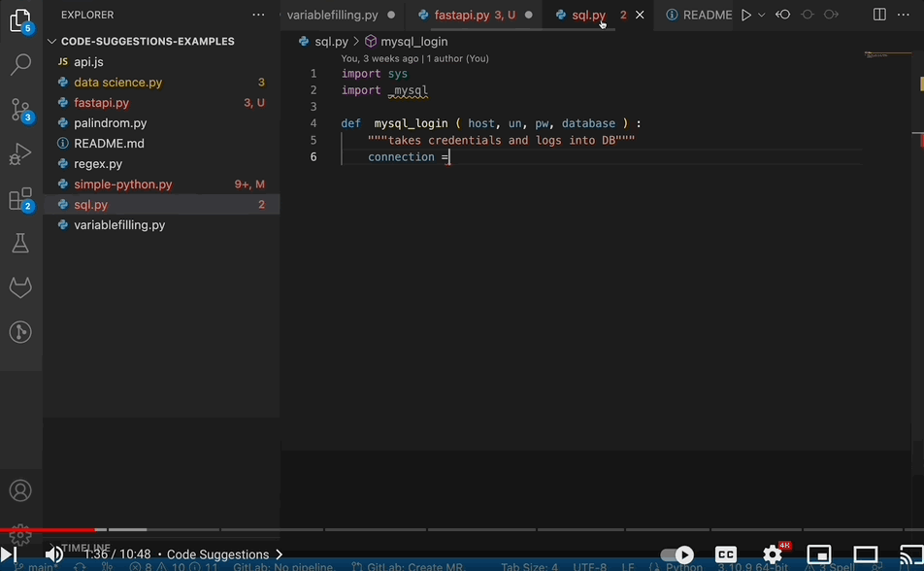
Task: Click the split editor icon in title bar
Action: (x=879, y=15)
